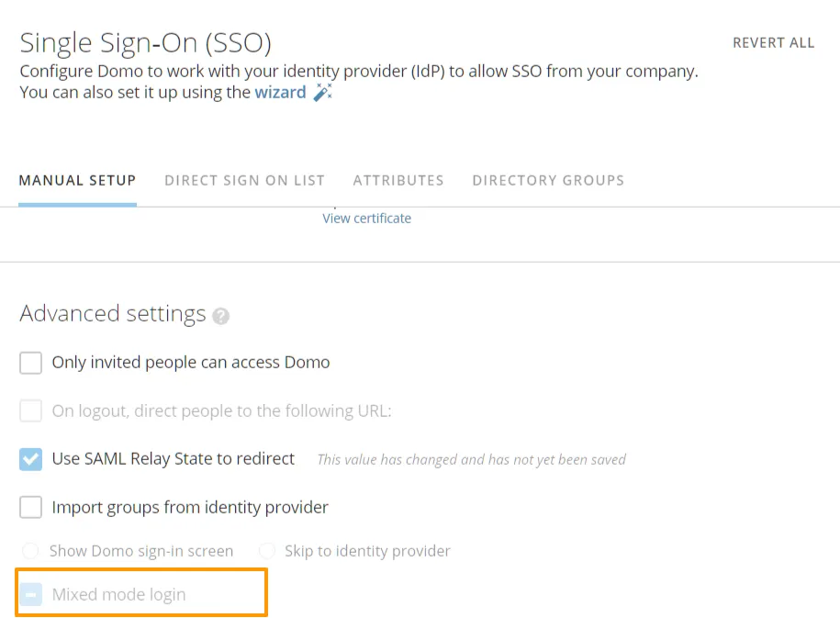Uncheck Use SAML Relay State to redirect
Image resolution: width=840 pixels, height=618 pixels.
pyautogui.click(x=31, y=459)
